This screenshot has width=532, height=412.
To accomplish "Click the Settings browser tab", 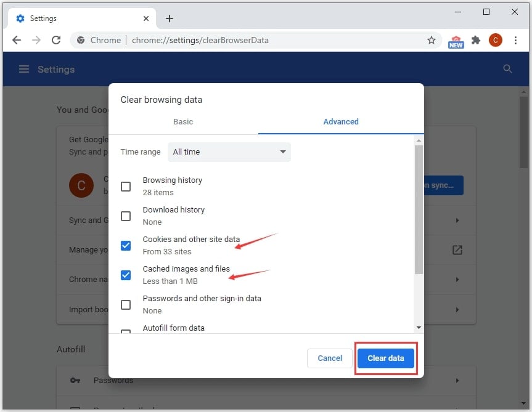I will pos(81,18).
